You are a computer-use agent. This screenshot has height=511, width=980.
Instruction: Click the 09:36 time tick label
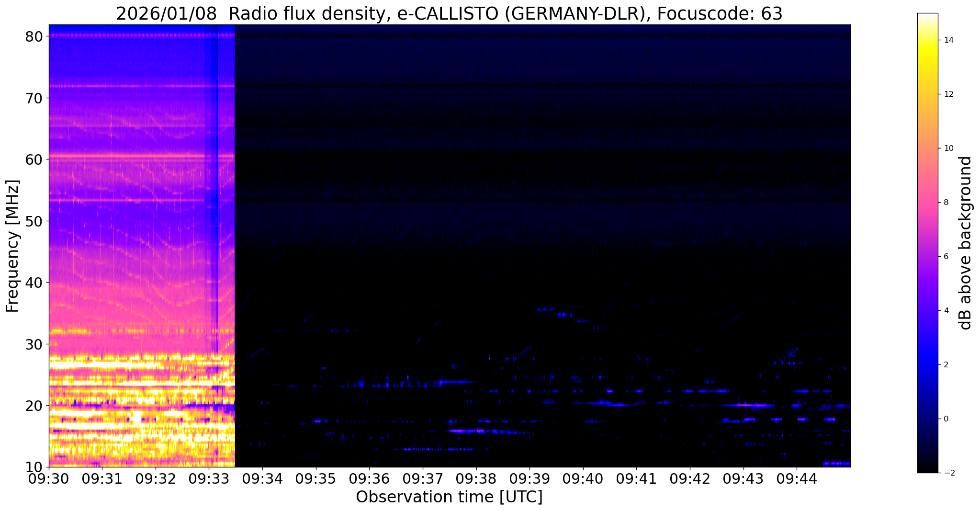[370, 478]
